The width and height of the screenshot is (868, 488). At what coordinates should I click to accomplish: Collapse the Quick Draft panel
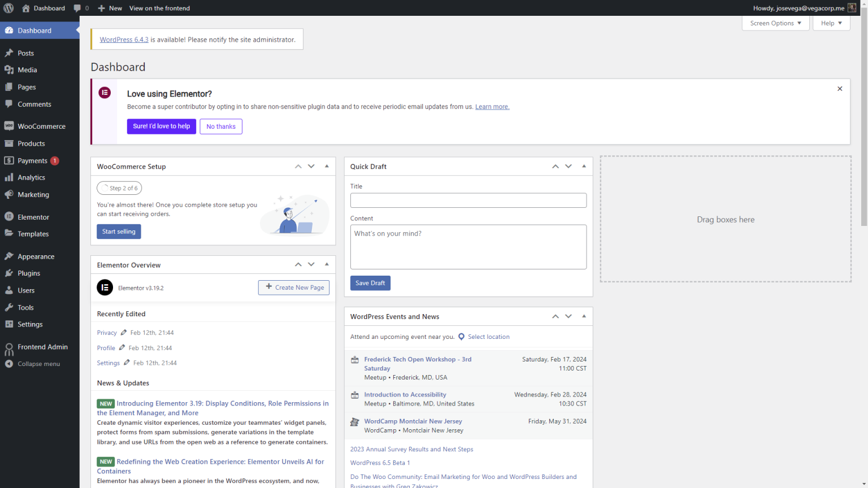583,166
